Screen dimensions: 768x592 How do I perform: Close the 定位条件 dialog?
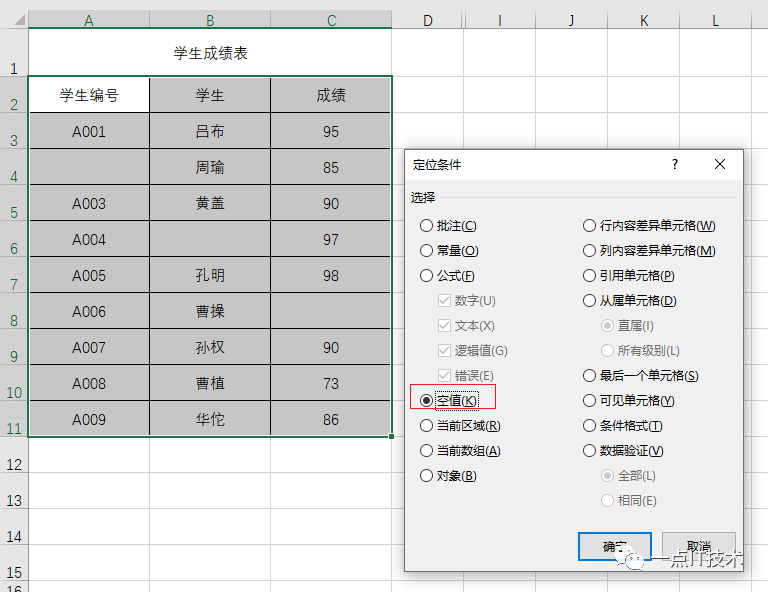click(720, 164)
